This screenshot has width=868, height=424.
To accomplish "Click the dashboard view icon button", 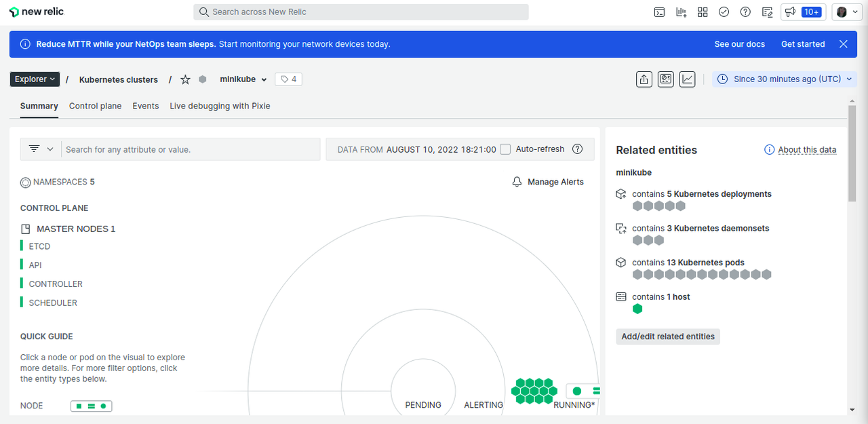I will coord(665,79).
